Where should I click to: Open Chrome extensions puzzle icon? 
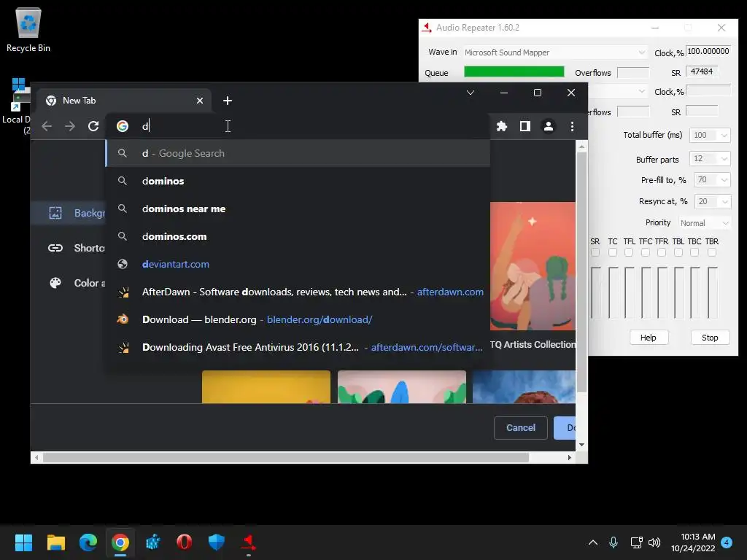click(x=502, y=126)
